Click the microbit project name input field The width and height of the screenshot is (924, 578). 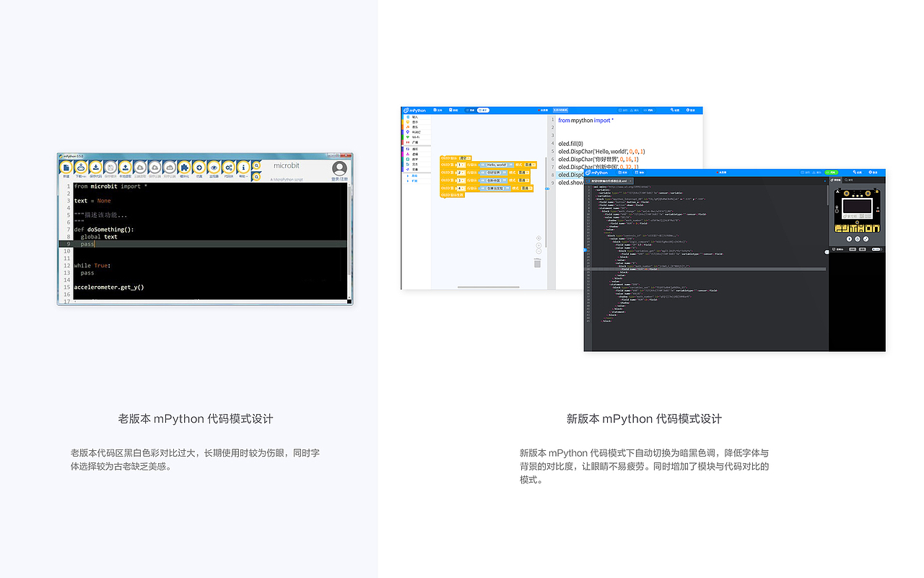(x=287, y=166)
